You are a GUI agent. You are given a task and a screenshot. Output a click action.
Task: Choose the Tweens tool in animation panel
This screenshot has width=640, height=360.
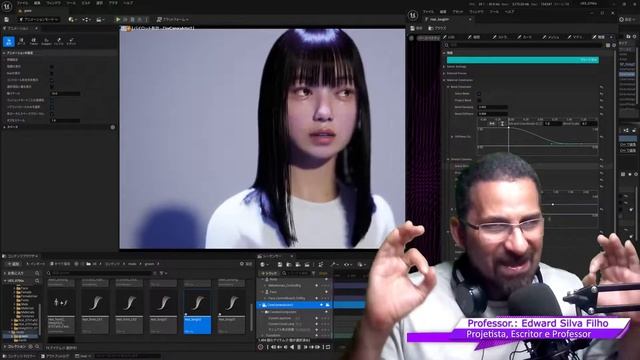[x=34, y=41]
